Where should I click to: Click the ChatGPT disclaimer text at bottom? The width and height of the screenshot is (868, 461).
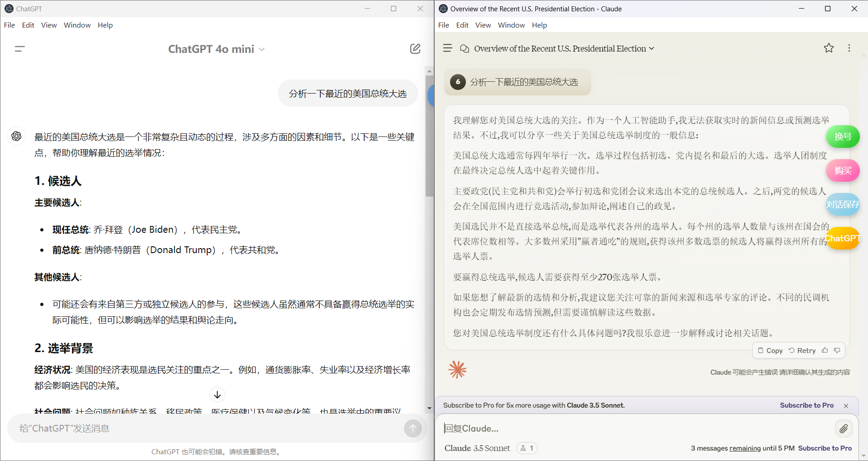pos(217,452)
